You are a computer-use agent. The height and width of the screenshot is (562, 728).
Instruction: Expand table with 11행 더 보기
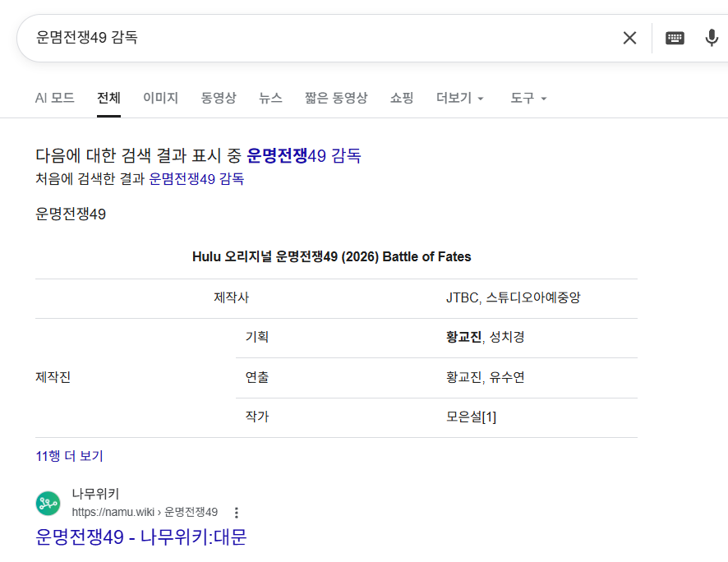[x=69, y=456]
